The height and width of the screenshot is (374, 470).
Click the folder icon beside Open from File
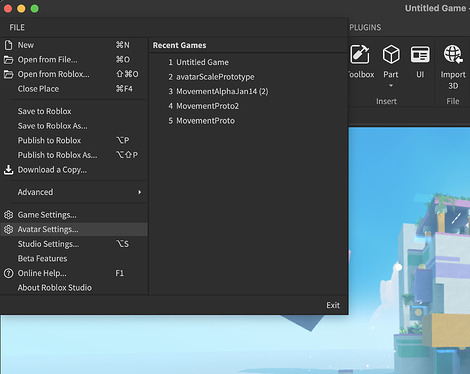(x=8, y=60)
